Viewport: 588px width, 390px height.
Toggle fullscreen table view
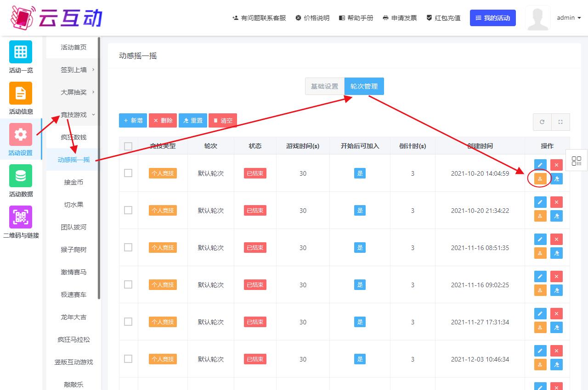(560, 122)
